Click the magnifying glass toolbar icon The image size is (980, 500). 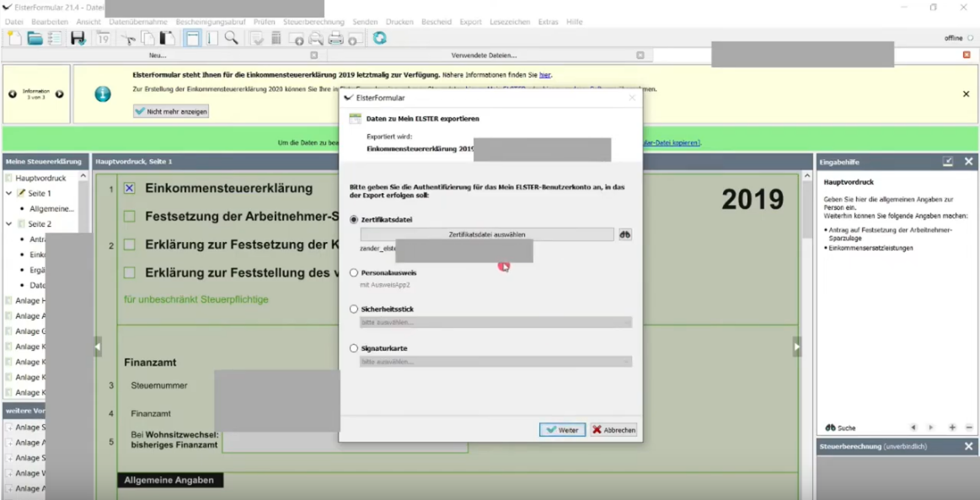click(231, 38)
